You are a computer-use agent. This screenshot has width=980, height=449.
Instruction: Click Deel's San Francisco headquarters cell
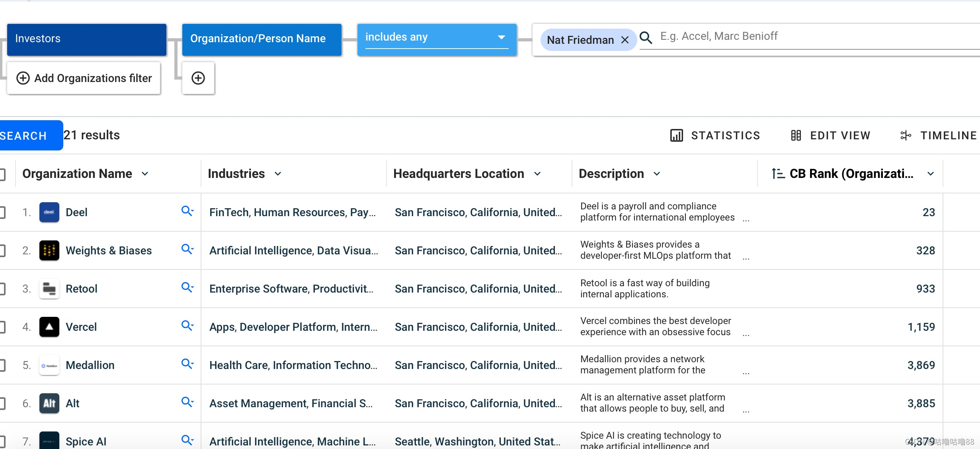(478, 212)
